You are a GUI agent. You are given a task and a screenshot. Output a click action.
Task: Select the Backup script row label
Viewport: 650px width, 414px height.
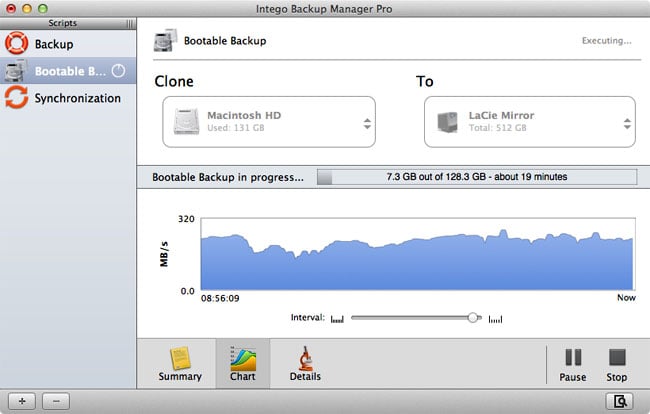pyautogui.click(x=54, y=44)
